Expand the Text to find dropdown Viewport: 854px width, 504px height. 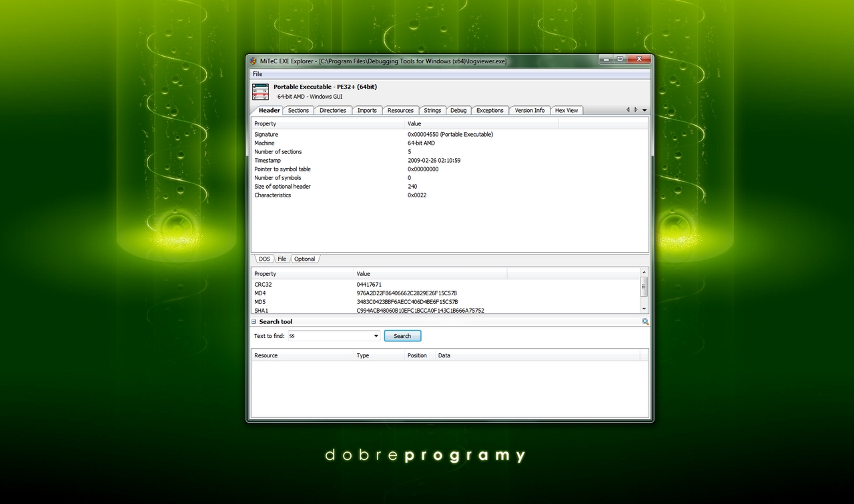(x=376, y=337)
